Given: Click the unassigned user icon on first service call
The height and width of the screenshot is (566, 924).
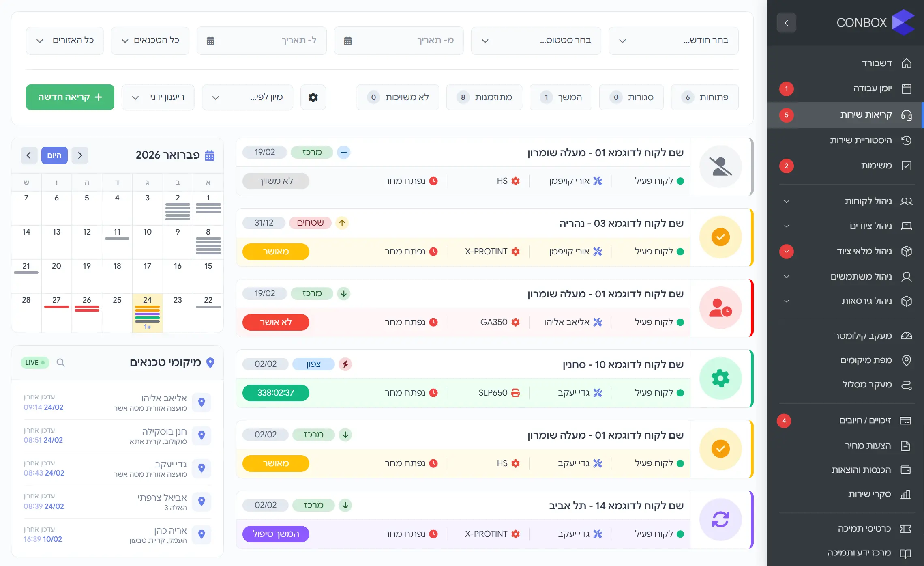Looking at the screenshot, I should coord(720,167).
